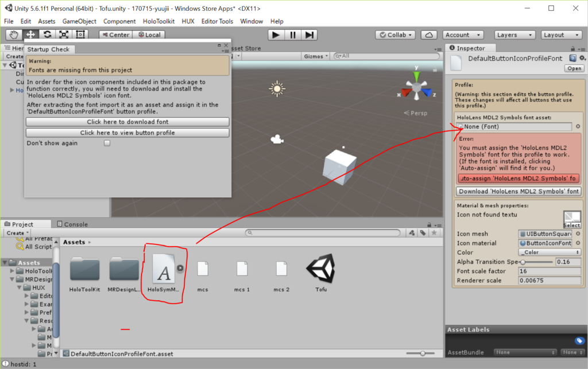Select the mcs 2 file asset
The image size is (588, 369).
pos(281,276)
